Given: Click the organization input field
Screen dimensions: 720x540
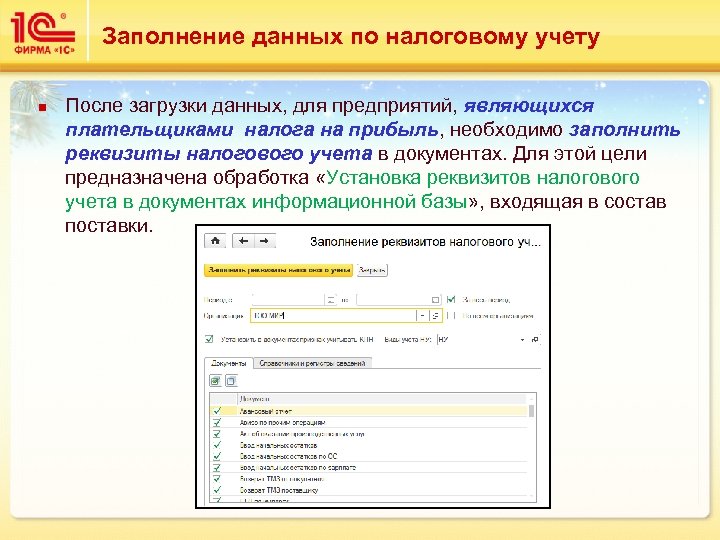Looking at the screenshot, I should pyautogui.click(x=333, y=315).
